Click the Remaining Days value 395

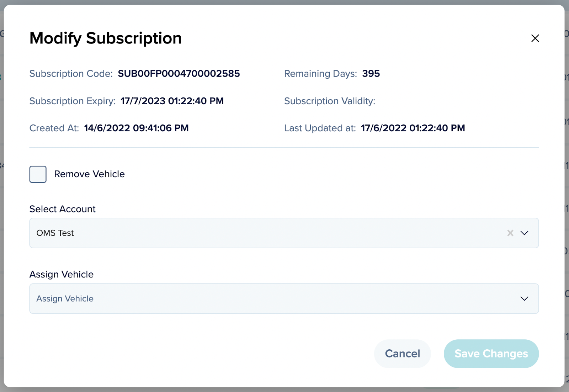tap(371, 74)
